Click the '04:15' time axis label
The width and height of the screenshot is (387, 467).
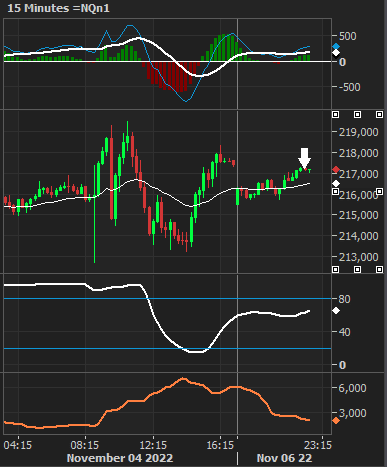click(x=18, y=445)
